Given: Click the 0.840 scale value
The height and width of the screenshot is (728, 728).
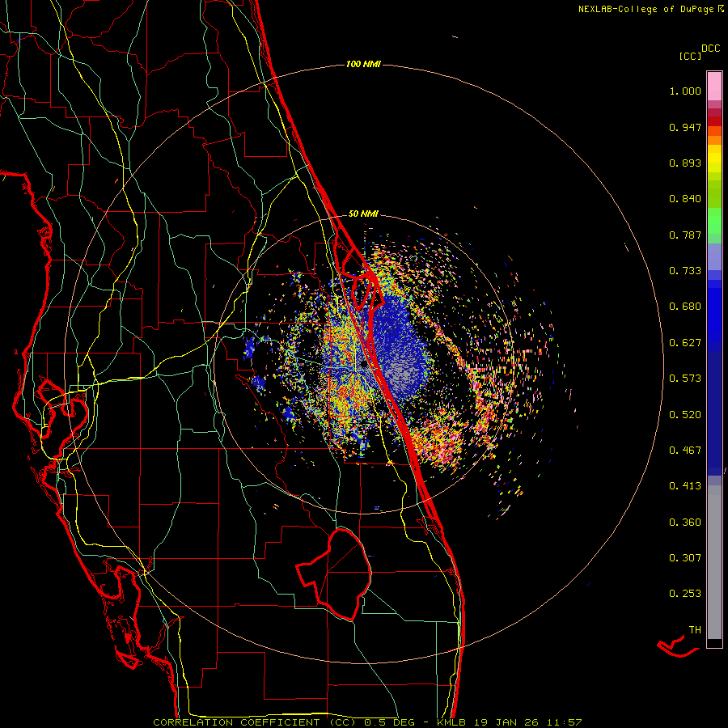Looking at the screenshot, I should click(x=685, y=199).
